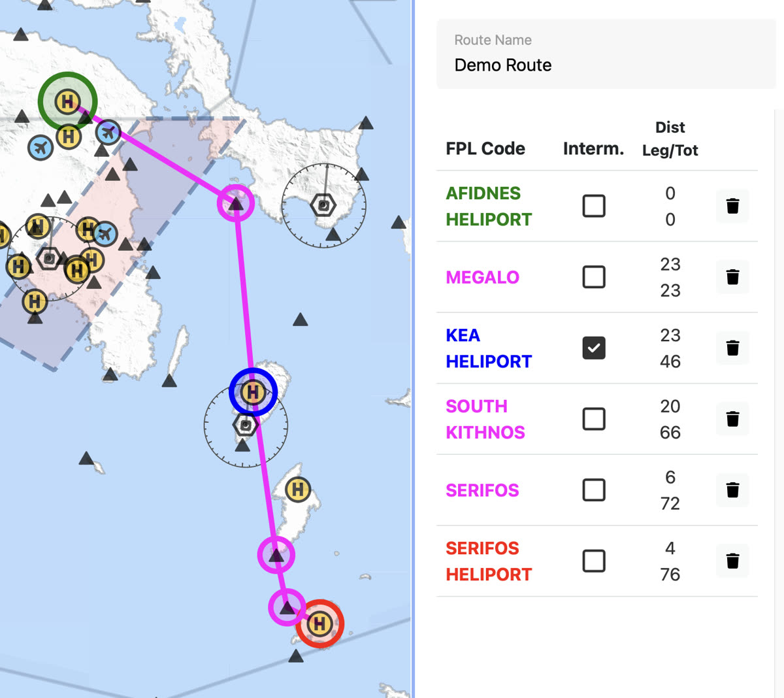784x698 pixels.
Task: Click the AFIDNES HELIPORT code label
Action: pyautogui.click(x=489, y=207)
